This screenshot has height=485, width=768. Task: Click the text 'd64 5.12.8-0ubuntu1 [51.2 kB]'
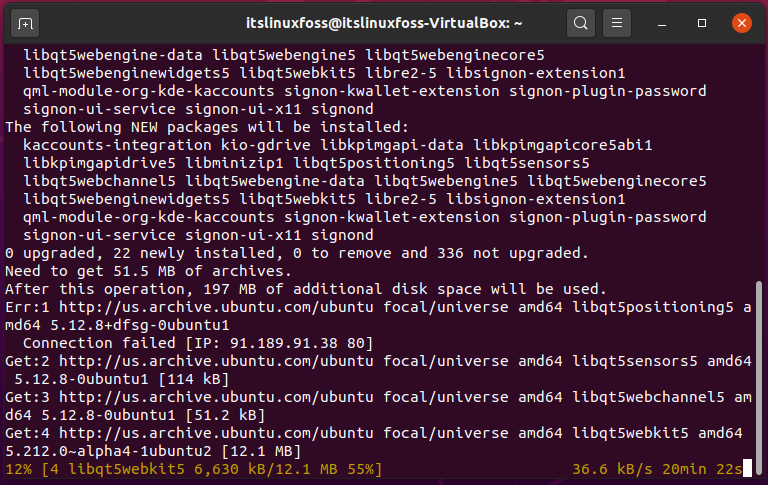click(x=135, y=415)
